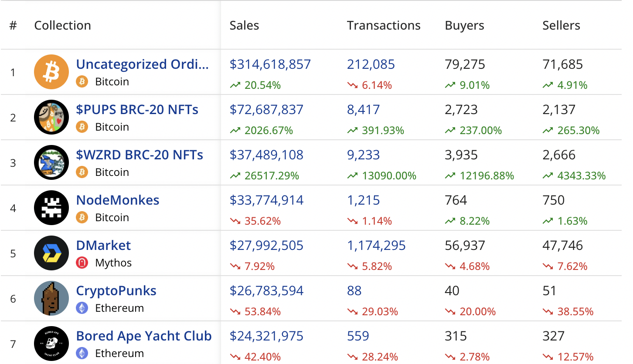
Task: Open the Bored Ape Yacht Club link
Action: [144, 336]
